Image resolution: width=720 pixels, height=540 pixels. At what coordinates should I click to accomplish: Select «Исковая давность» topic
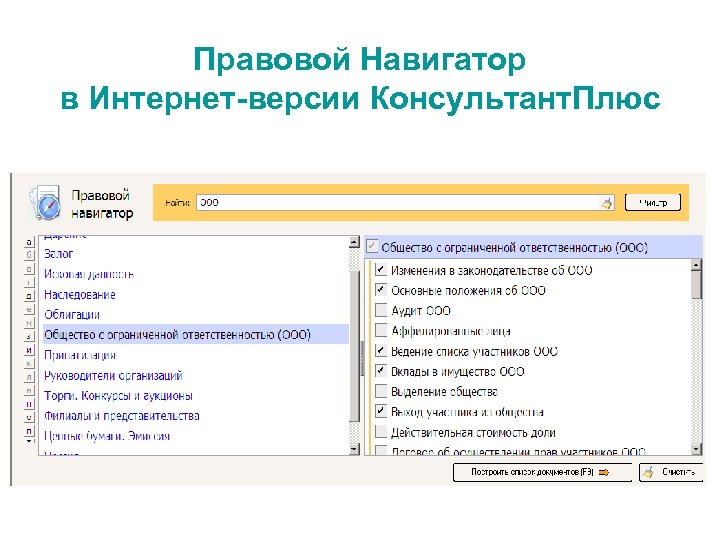(89, 274)
